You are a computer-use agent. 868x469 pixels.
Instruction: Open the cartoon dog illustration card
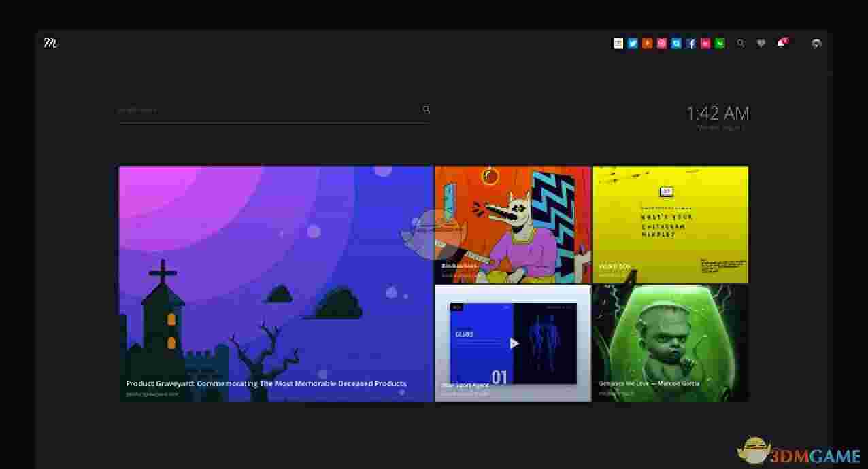click(x=513, y=224)
